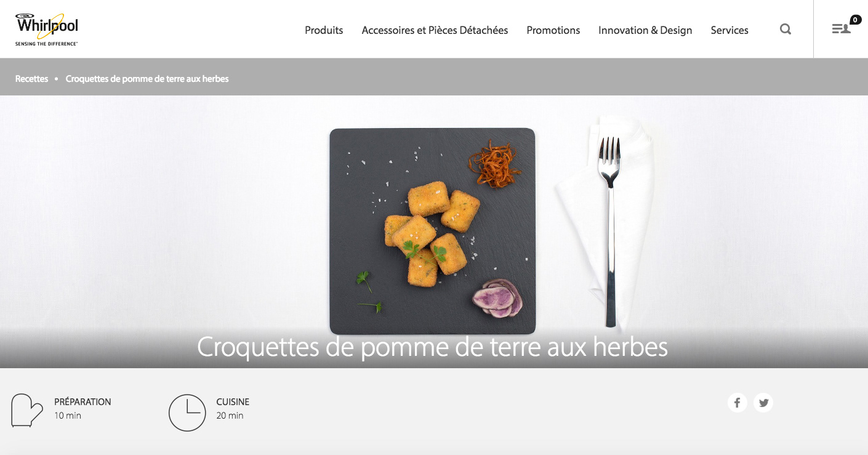Screen dimensions: 868x455
Task: Open Accessoires et Pièces Détachées menu
Action: [x=435, y=30]
